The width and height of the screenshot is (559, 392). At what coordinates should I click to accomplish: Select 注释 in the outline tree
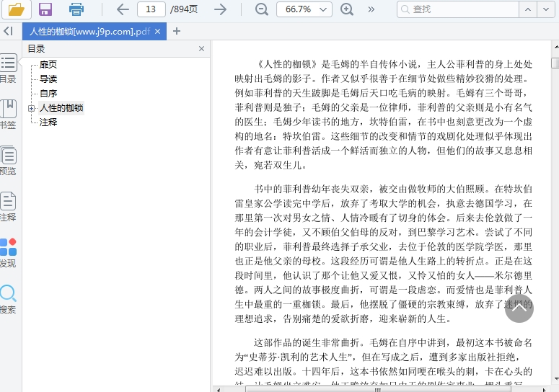(x=48, y=122)
